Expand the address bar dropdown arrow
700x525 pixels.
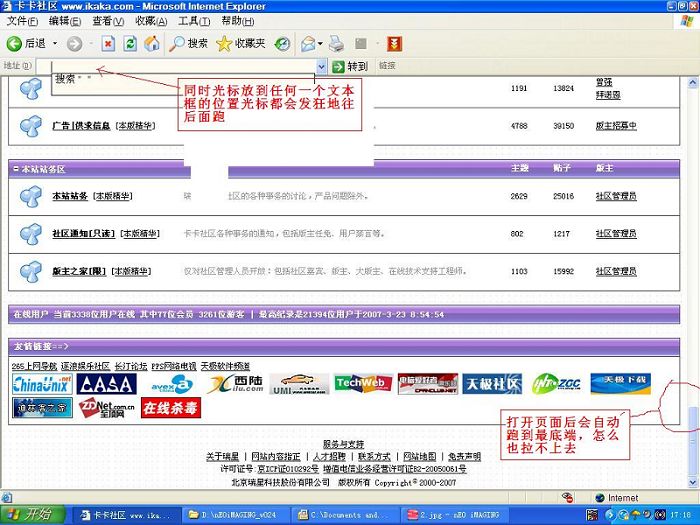point(321,66)
